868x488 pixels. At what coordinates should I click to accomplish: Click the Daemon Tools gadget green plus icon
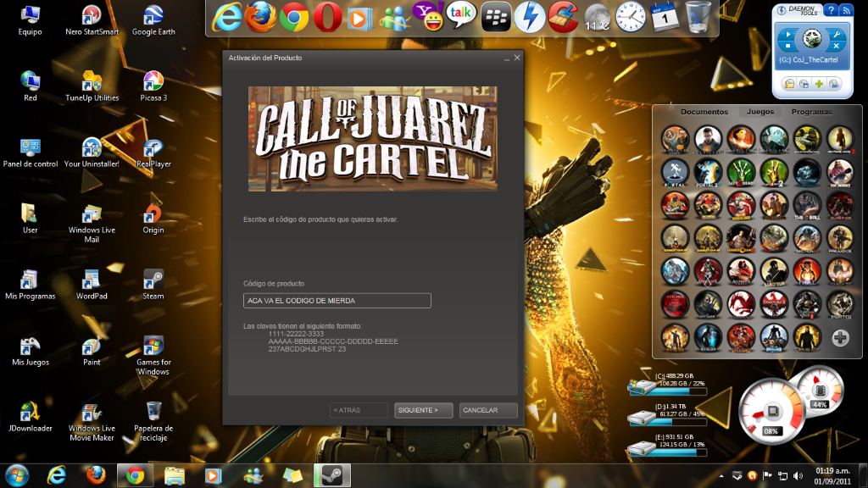click(820, 84)
